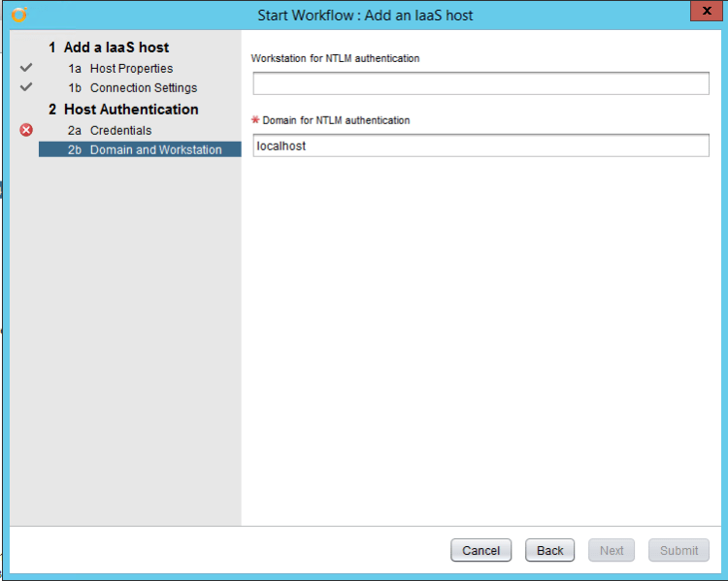Select the '1 Add a IaaS host' section heading

[x=108, y=48]
